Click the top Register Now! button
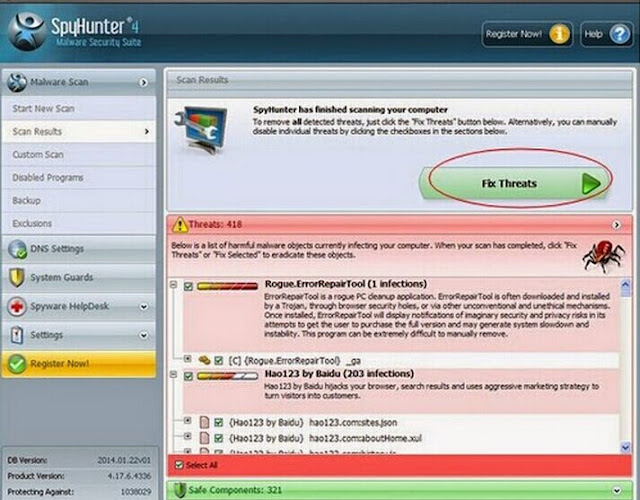The image size is (640, 500). (x=527, y=34)
